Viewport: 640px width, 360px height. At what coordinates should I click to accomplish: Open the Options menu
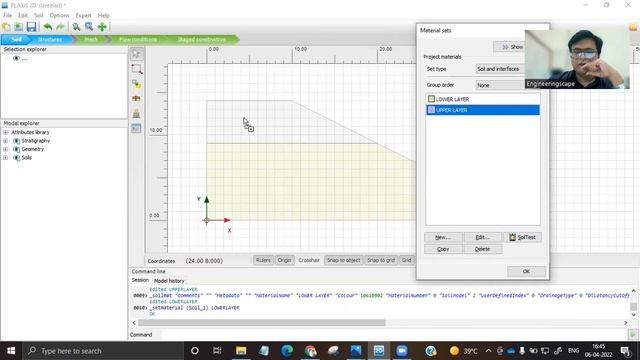(59, 15)
